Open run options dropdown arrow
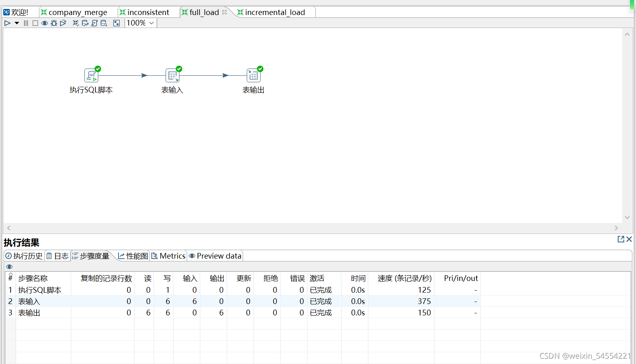Image resolution: width=636 pixels, height=364 pixels. (x=17, y=23)
